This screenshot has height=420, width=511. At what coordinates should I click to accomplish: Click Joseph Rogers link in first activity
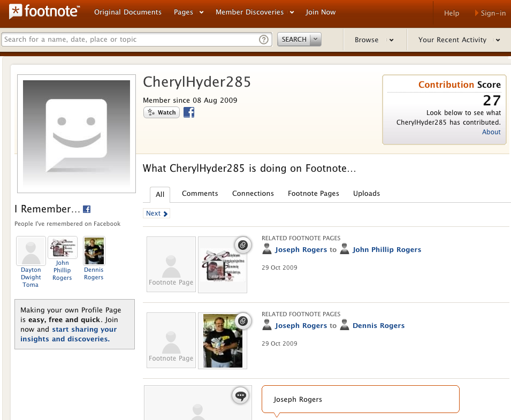click(301, 249)
